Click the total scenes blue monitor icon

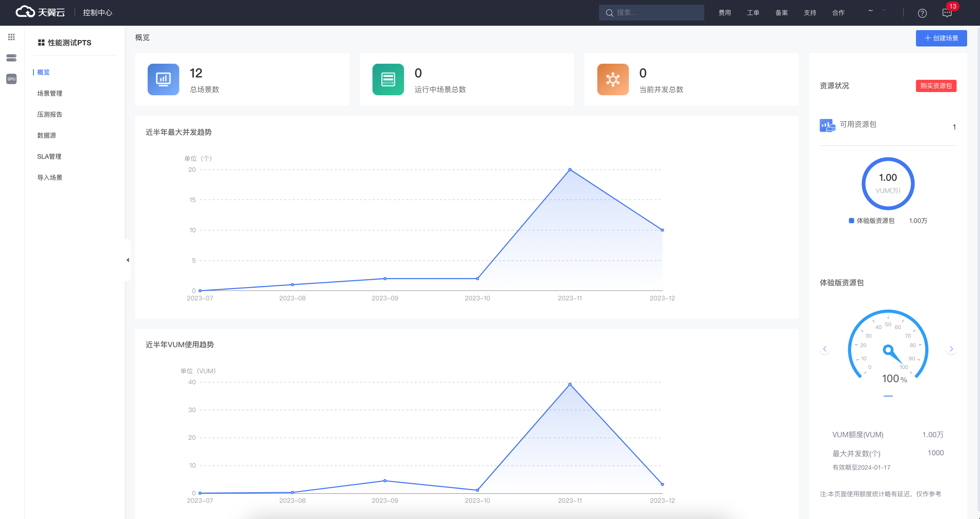point(163,79)
